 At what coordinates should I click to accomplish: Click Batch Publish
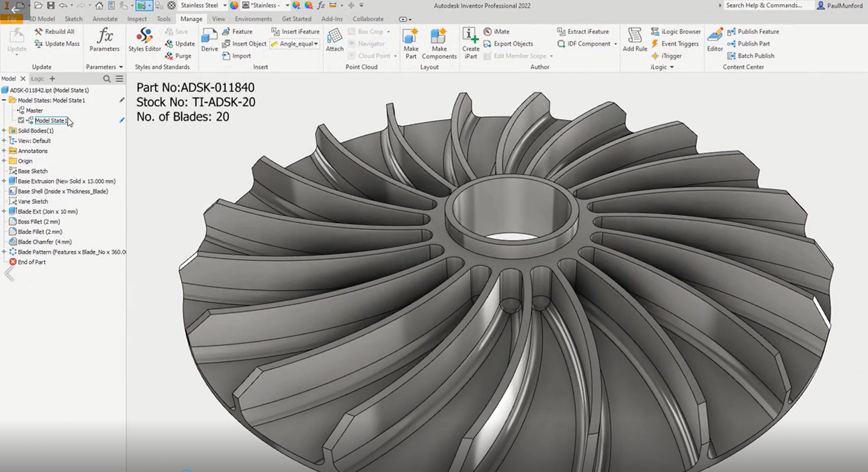coord(750,56)
